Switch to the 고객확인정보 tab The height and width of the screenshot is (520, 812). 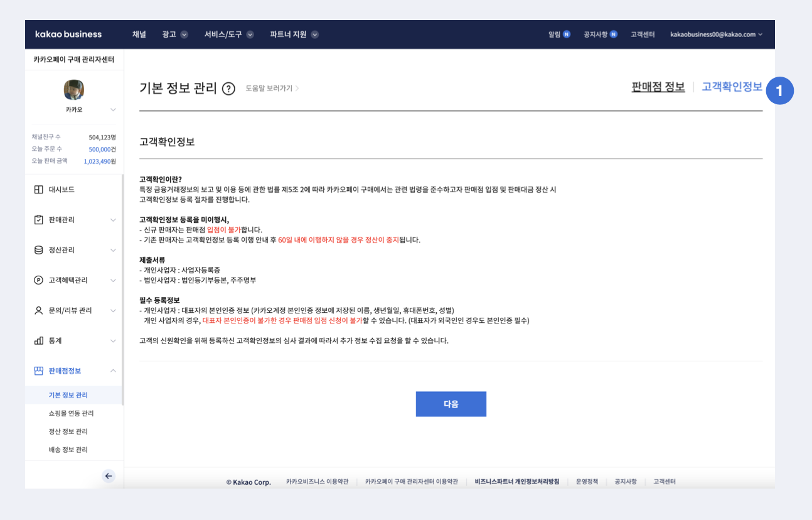coord(732,87)
